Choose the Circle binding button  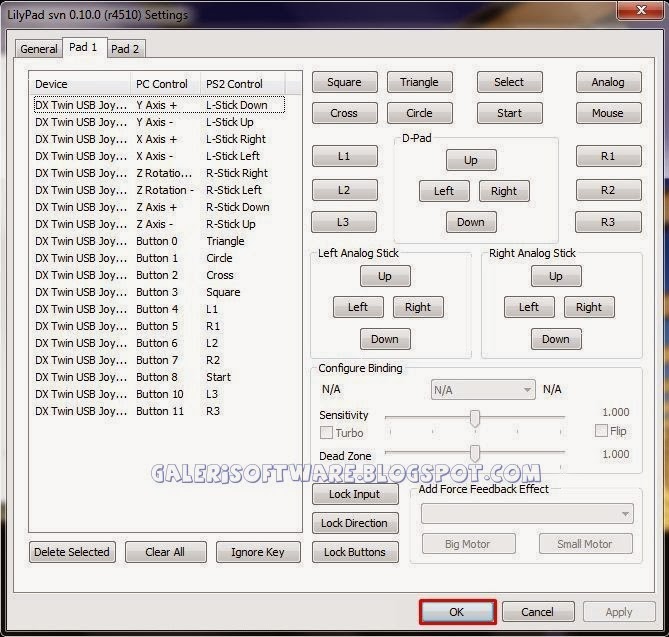coord(419,113)
